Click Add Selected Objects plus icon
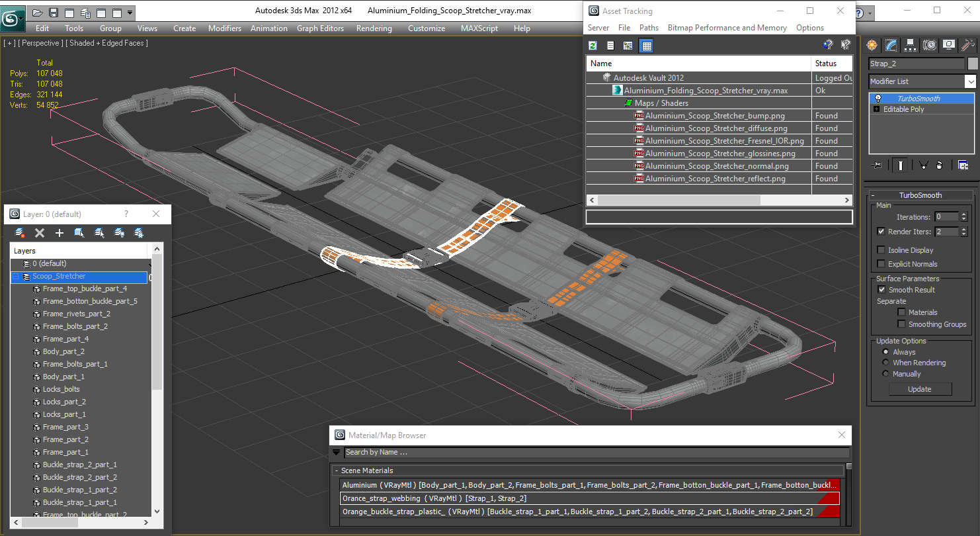This screenshot has width=980, height=536. click(x=60, y=233)
